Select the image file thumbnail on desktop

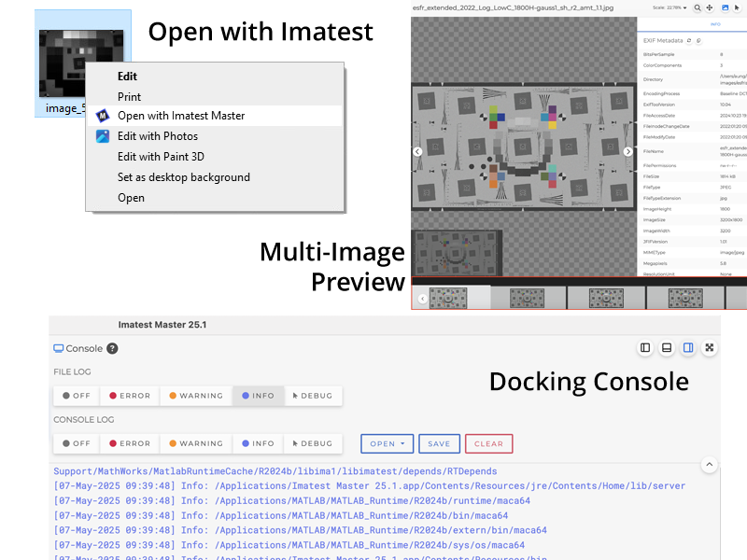pyautogui.click(x=81, y=63)
